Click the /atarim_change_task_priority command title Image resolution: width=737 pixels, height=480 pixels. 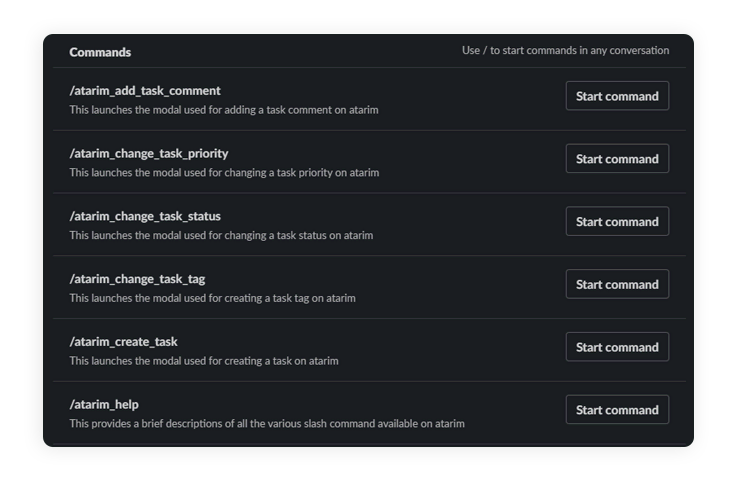149,154
